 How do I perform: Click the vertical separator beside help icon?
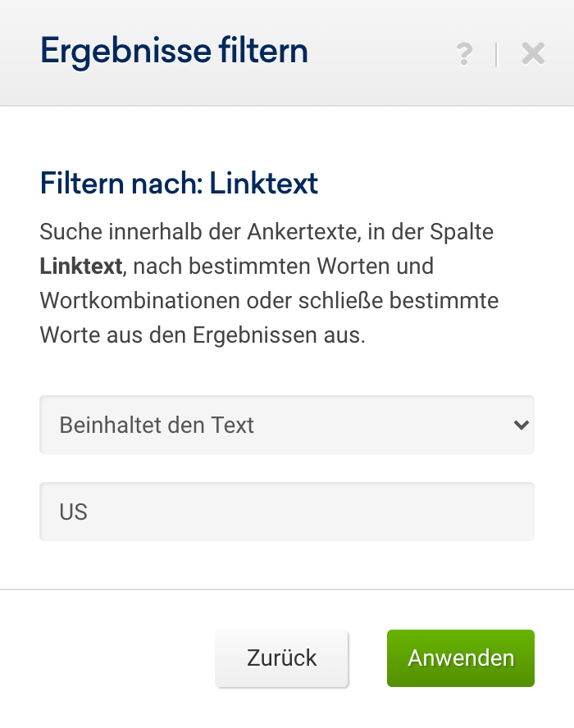[x=496, y=54]
